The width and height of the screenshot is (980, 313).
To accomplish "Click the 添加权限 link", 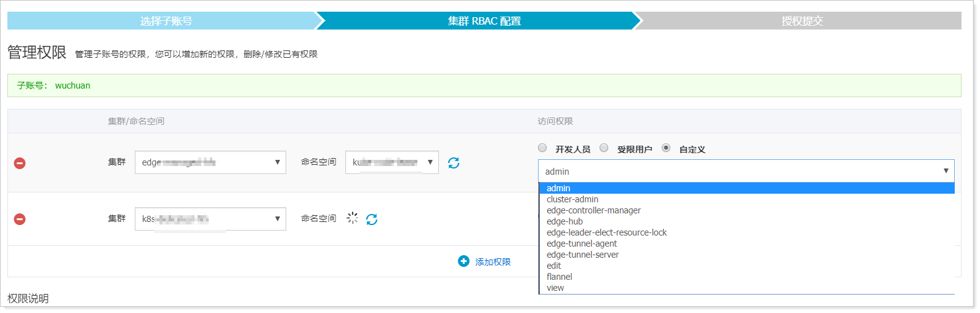I will point(493,262).
